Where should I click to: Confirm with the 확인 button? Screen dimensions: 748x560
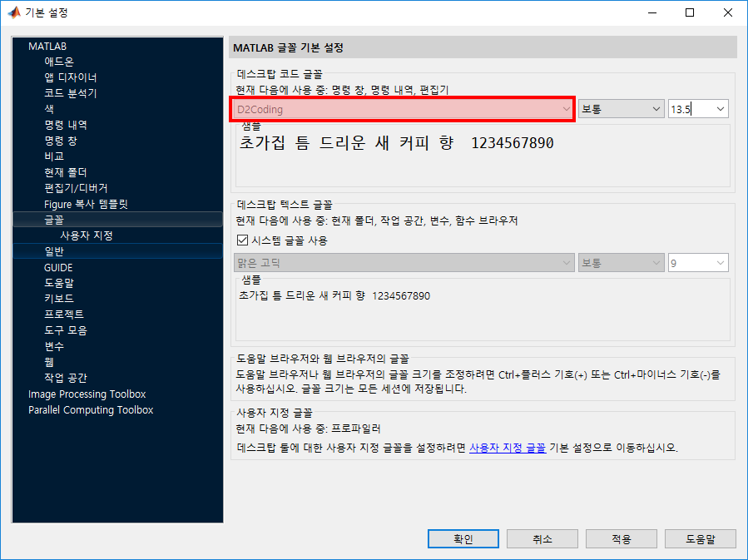463,539
